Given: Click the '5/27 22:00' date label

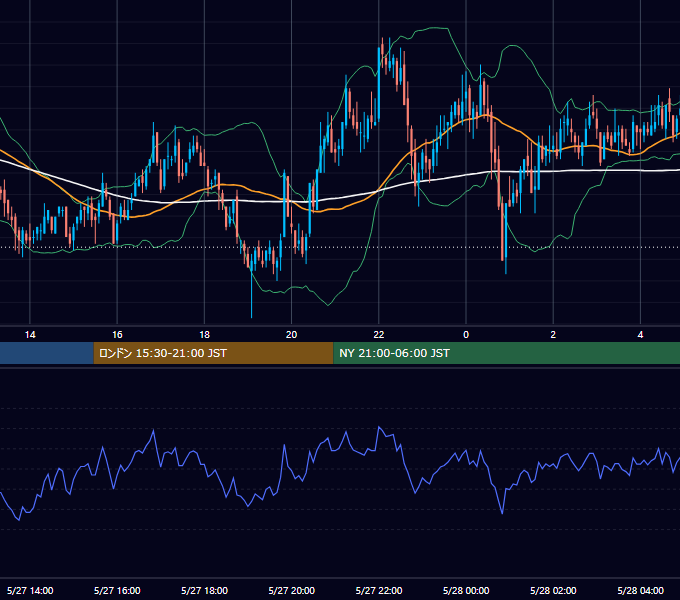Looking at the screenshot, I should coord(379,590).
